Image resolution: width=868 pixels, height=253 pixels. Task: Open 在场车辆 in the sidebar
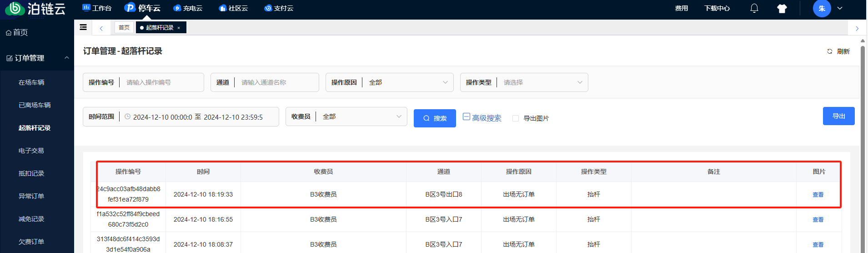click(x=31, y=82)
